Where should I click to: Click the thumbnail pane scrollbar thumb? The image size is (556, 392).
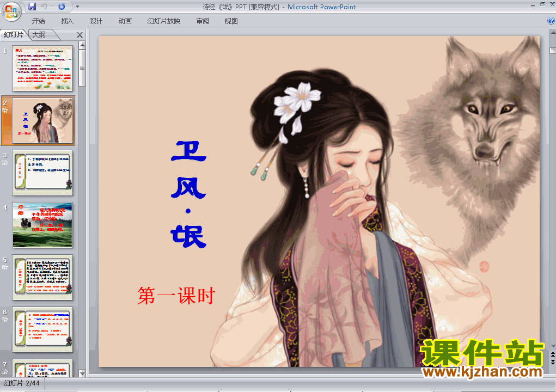(x=82, y=68)
